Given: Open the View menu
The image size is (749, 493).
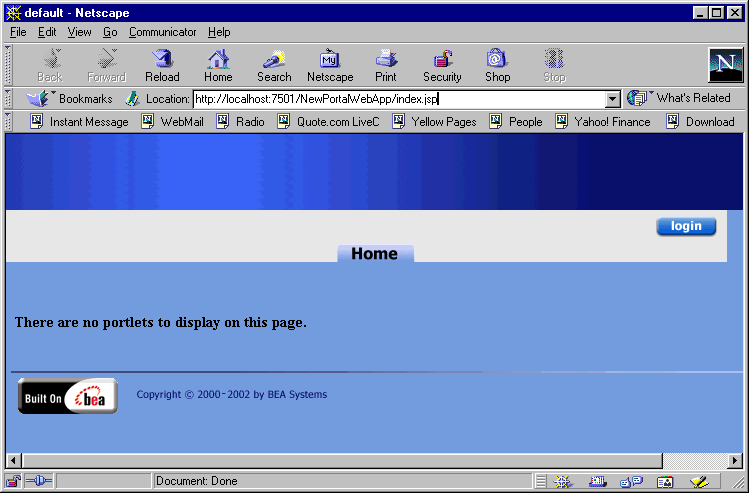Looking at the screenshot, I should click(x=79, y=32).
